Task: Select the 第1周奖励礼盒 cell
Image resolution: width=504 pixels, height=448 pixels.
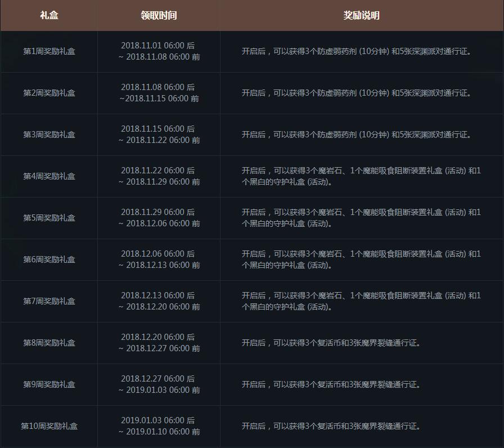Action: click(x=49, y=51)
